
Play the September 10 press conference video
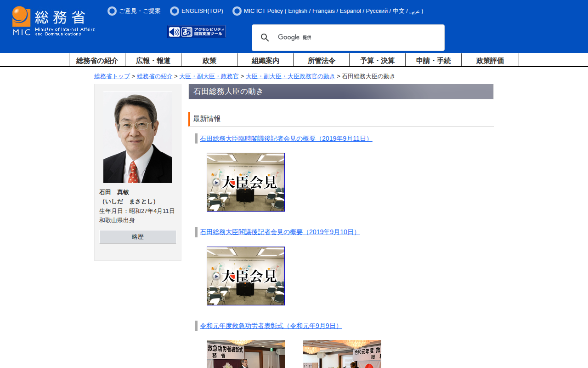pyautogui.click(x=246, y=276)
